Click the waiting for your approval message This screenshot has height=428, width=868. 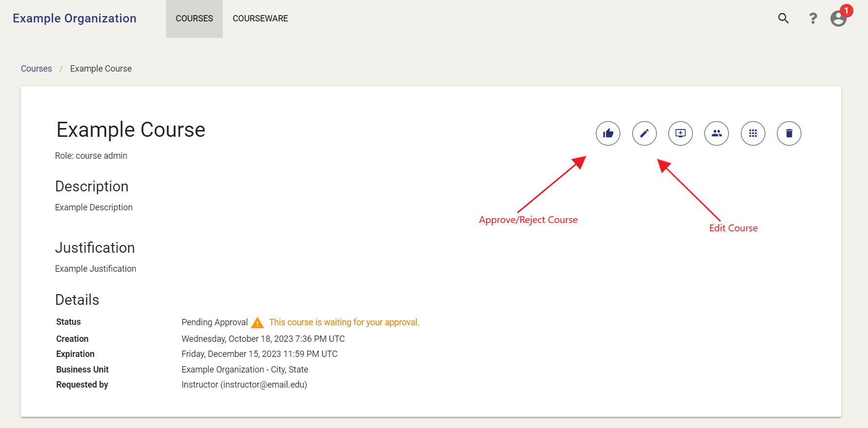pos(344,322)
